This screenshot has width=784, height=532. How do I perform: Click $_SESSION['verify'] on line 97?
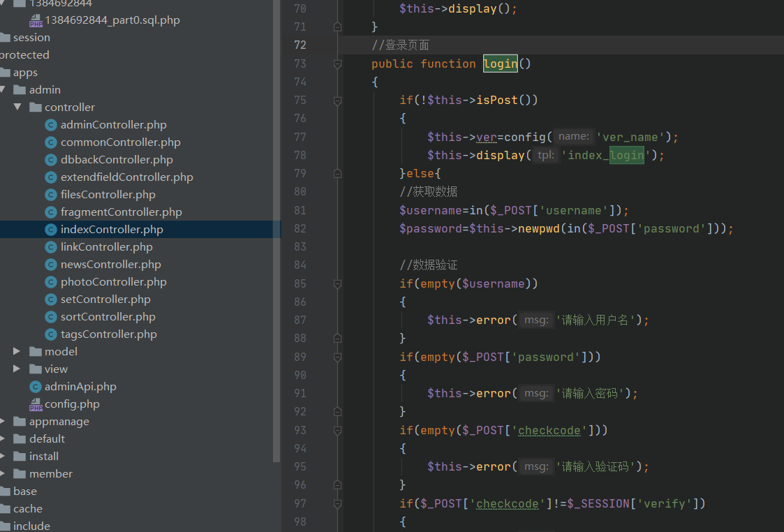633,503
